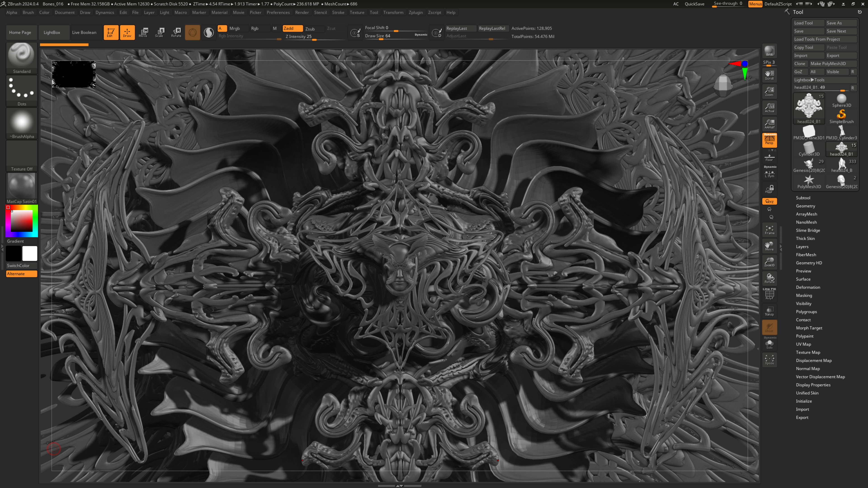Click the Frame view icon

tap(769, 230)
